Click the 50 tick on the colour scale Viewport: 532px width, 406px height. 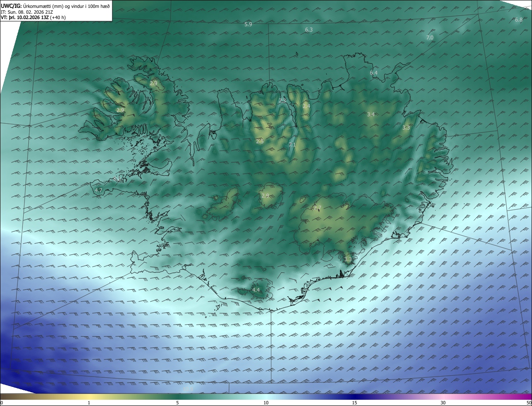[529, 403]
